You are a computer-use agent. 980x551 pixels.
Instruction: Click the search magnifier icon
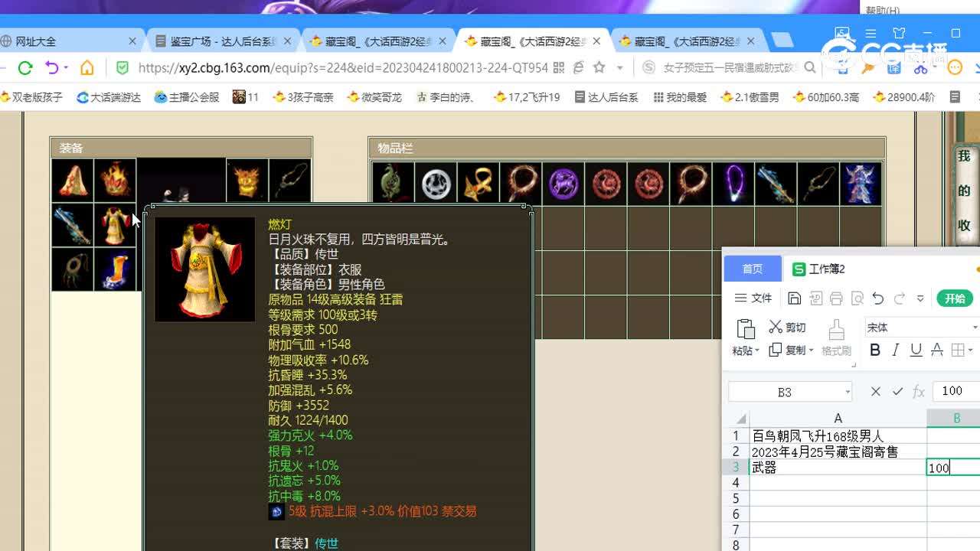pos(810,68)
